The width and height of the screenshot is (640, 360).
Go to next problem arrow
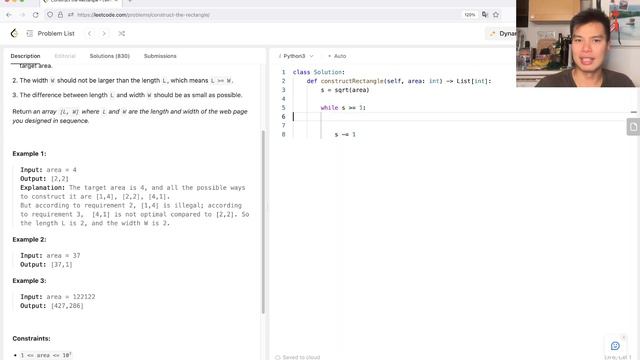point(104,33)
